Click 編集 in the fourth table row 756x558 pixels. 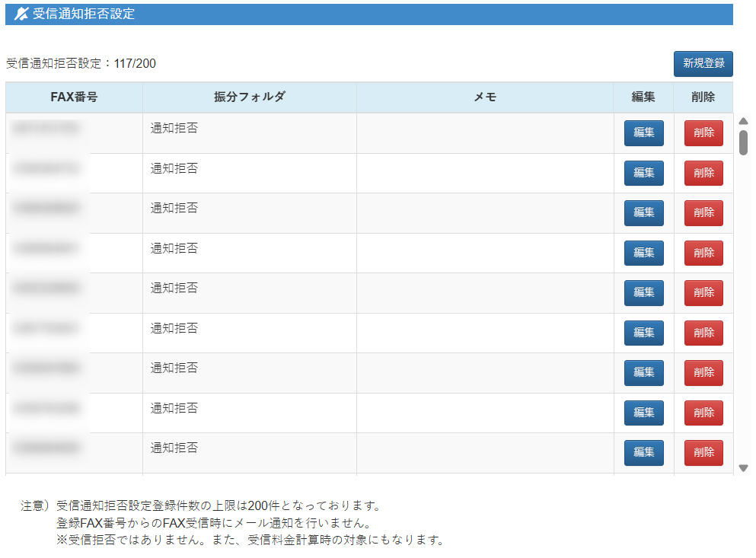coord(643,253)
